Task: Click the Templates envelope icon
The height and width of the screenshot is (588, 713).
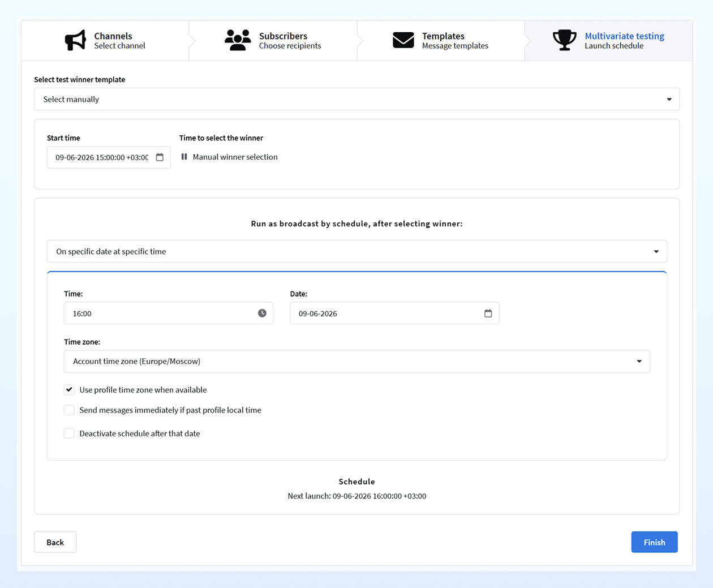Action: click(x=403, y=40)
